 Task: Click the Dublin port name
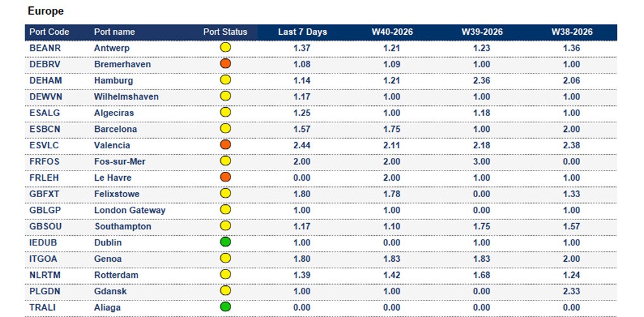point(108,243)
